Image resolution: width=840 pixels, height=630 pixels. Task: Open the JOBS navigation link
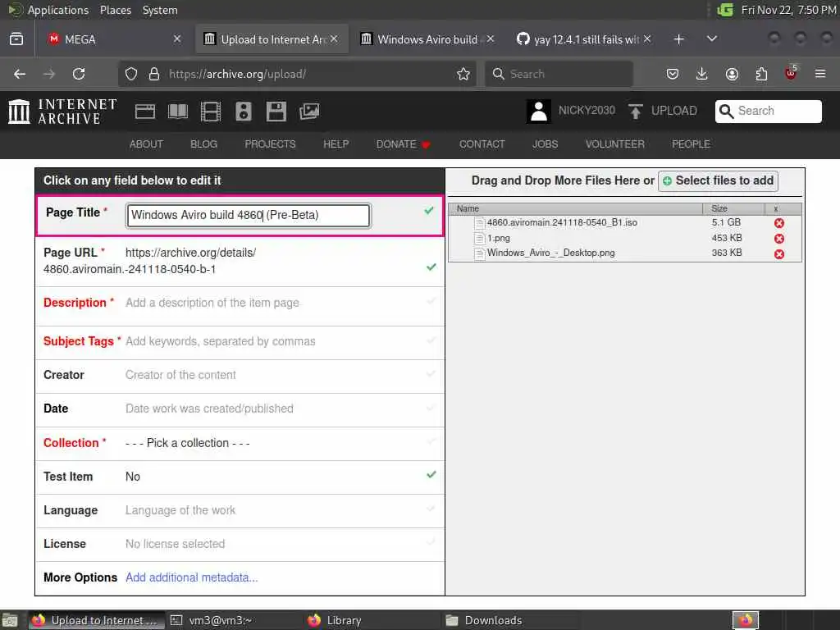coord(545,144)
